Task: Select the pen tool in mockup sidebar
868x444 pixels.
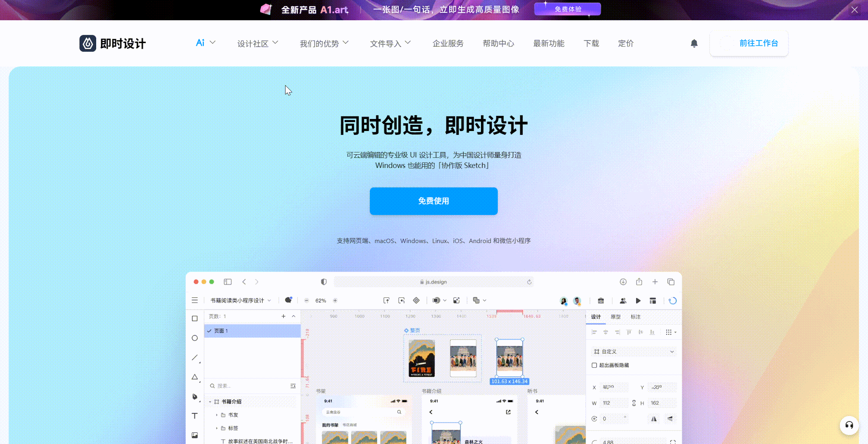Action: coord(195,397)
